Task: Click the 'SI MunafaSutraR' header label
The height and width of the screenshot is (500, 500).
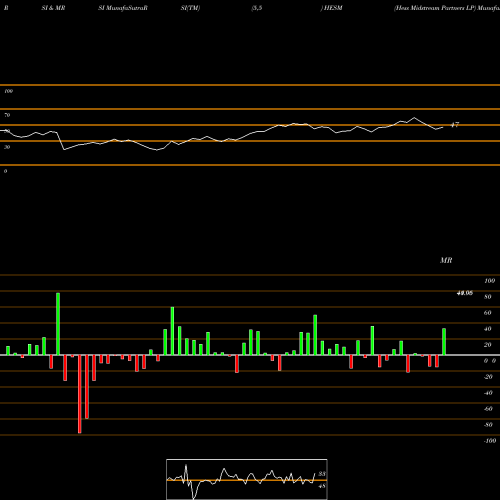Action: click(x=123, y=8)
